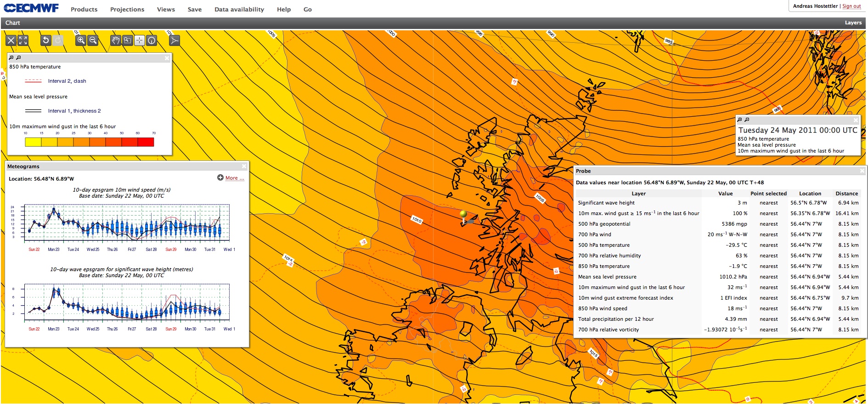The height and width of the screenshot is (404, 868).
Task: Click the 1010.2 hPa pressure value
Action: [733, 277]
